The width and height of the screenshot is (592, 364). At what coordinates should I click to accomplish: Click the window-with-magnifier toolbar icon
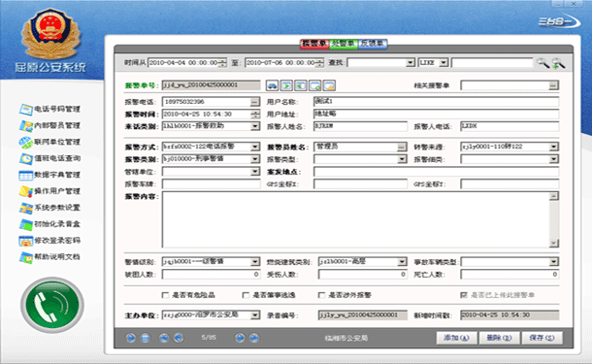[314, 85]
